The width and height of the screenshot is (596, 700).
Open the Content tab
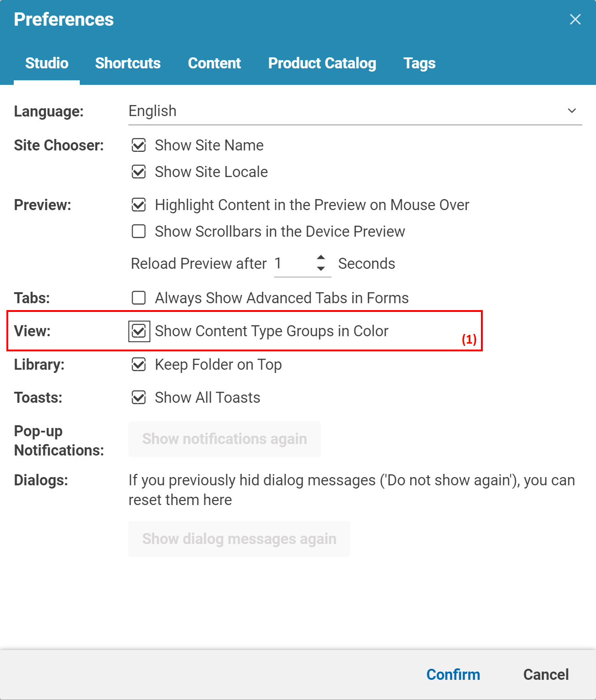(214, 63)
